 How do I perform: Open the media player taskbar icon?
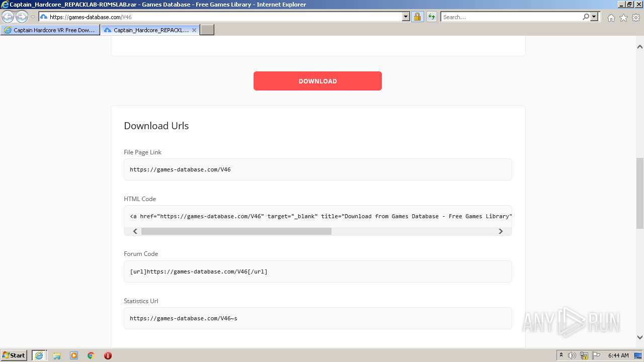tap(74, 355)
